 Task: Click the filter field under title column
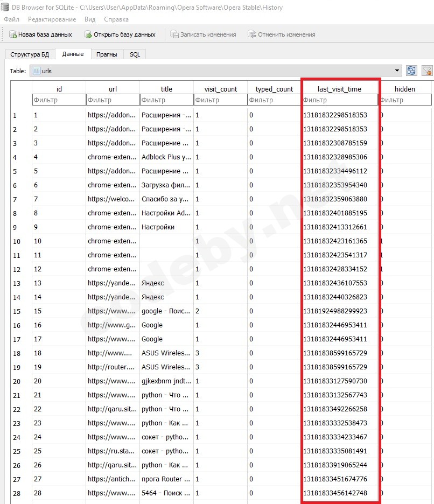[166, 100]
